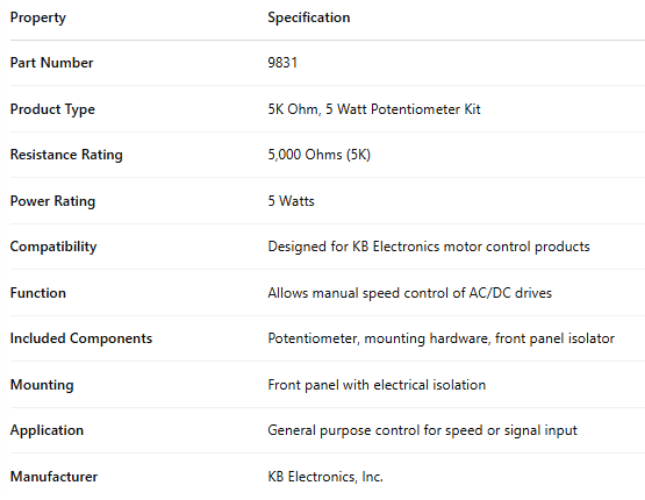Select the Compatibility row label

point(54,247)
